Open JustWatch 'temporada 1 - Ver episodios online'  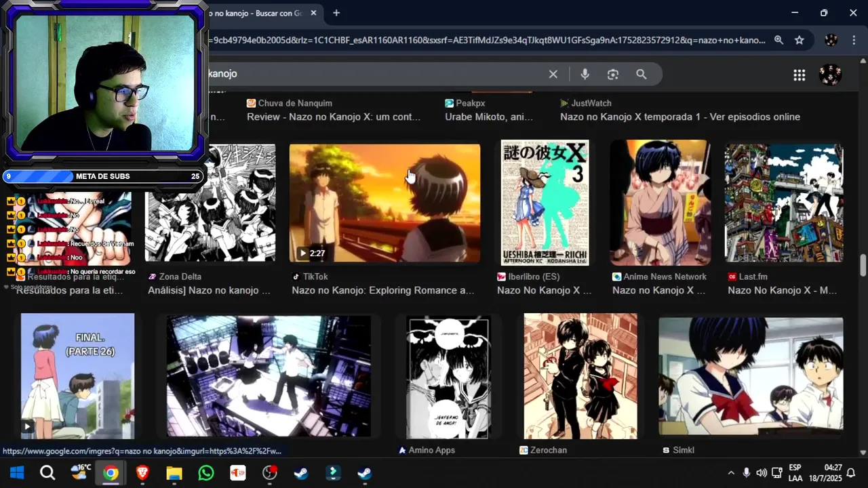[680, 117]
